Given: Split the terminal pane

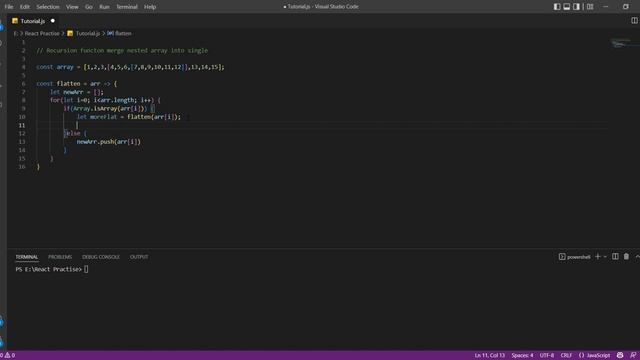Looking at the screenshot, I should 615,257.
